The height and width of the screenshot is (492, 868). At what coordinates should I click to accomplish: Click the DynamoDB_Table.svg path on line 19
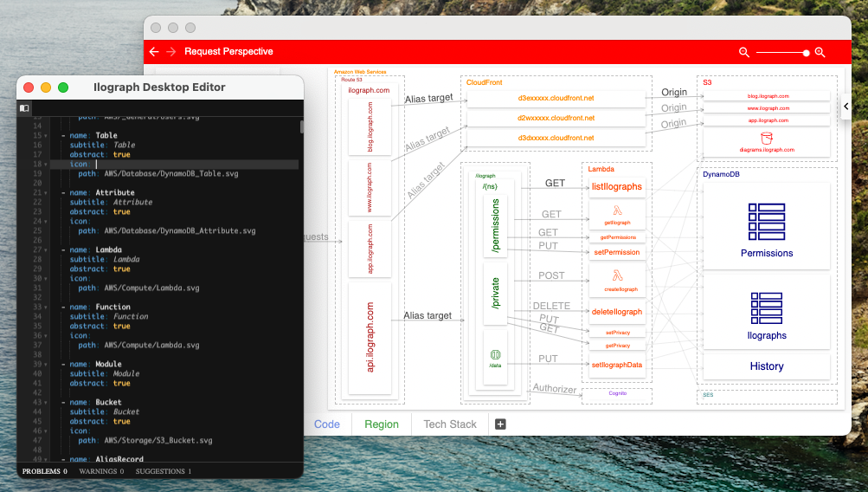(171, 174)
